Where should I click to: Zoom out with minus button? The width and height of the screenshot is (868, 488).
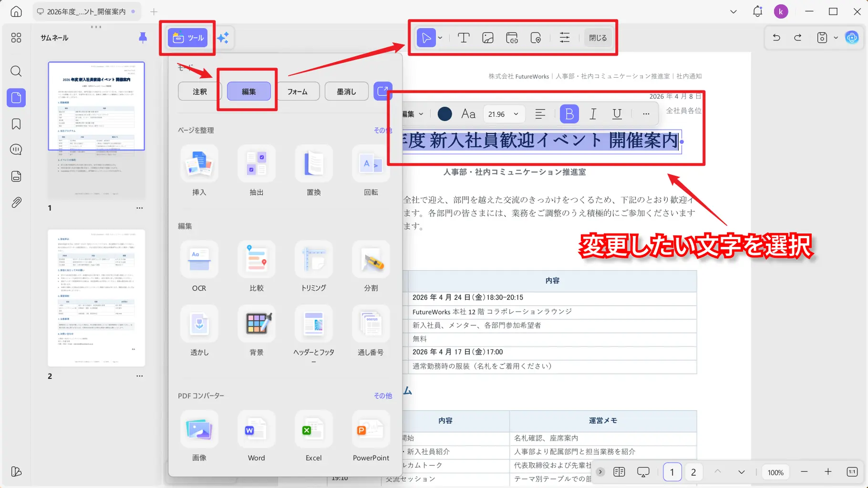(x=804, y=472)
